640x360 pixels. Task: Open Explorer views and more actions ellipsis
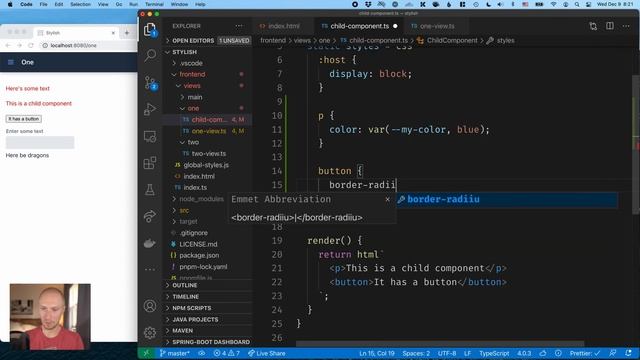pos(239,26)
